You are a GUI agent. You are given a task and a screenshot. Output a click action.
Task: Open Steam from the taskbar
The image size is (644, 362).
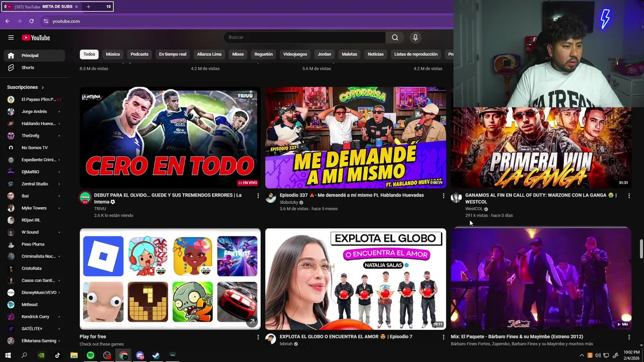click(x=156, y=355)
